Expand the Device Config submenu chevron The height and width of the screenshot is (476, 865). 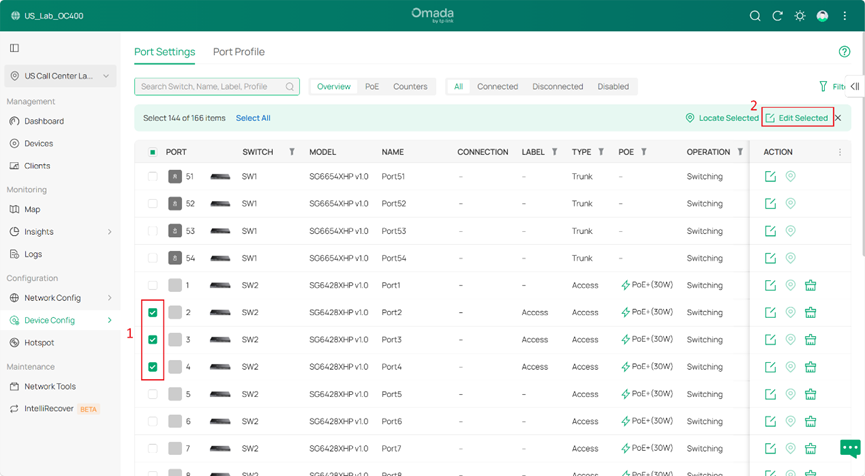tap(109, 320)
